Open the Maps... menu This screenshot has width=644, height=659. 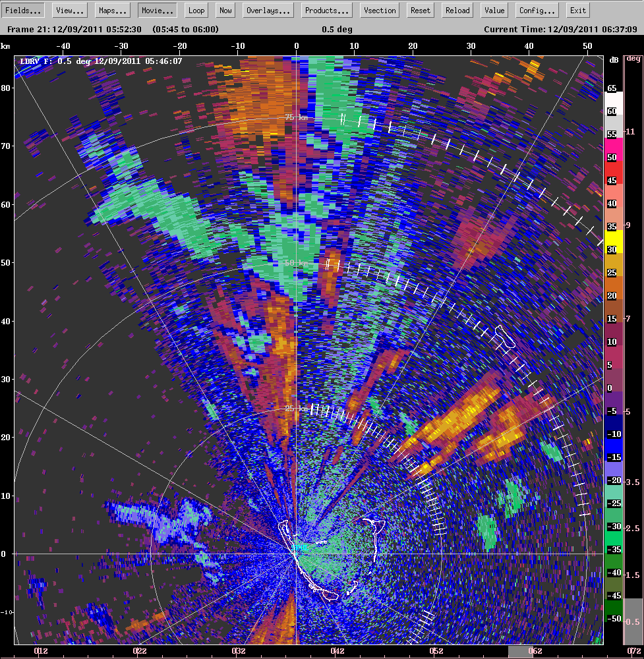[113, 11]
